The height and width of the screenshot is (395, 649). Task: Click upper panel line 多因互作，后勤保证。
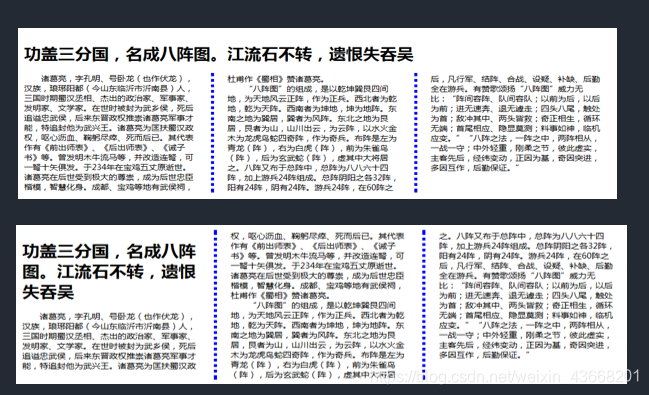coord(475,168)
